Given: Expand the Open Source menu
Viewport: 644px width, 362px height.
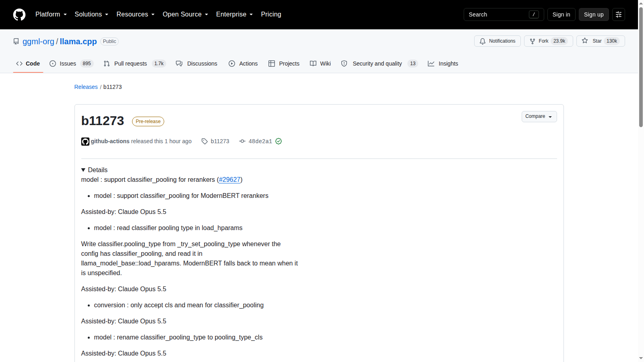Looking at the screenshot, I should 186,14.
